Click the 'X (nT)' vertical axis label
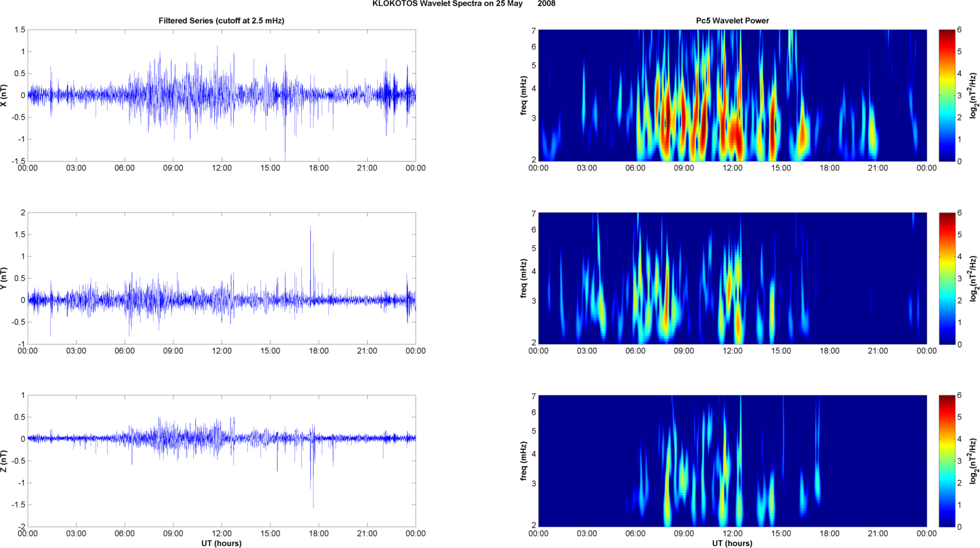The width and height of the screenshot is (980, 548). (x=4, y=95)
